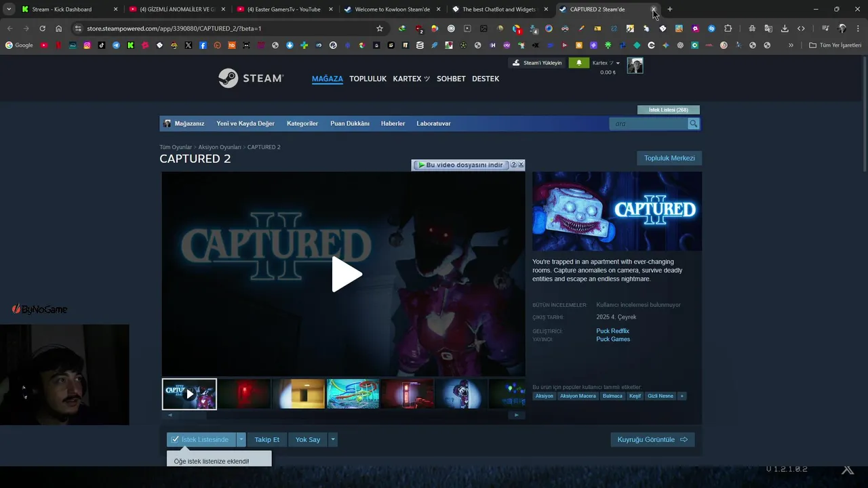Open the Kick bookmark icon
The width and height of the screenshot is (868, 488).
pos(130,45)
